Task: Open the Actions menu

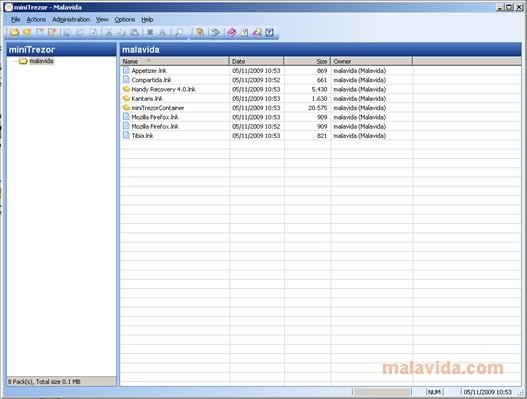Action: (x=36, y=19)
